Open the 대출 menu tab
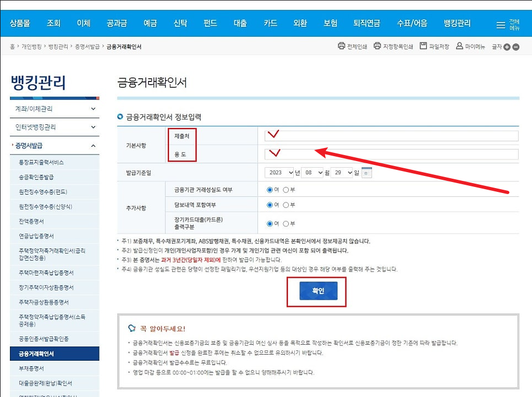 click(x=239, y=23)
